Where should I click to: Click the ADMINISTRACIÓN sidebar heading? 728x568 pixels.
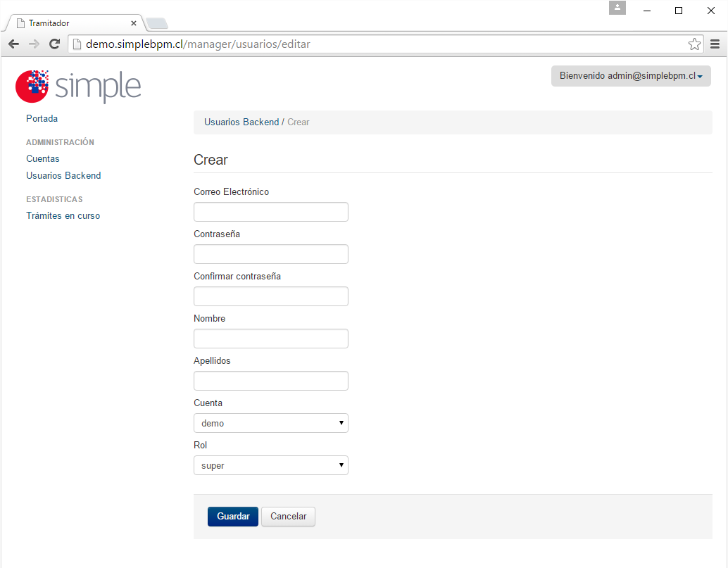tap(60, 142)
